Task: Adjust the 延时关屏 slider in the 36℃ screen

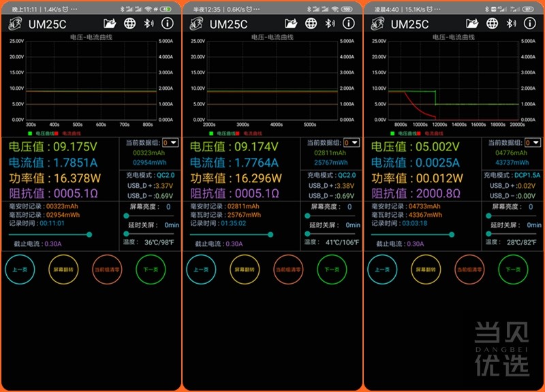Action: (x=150, y=233)
